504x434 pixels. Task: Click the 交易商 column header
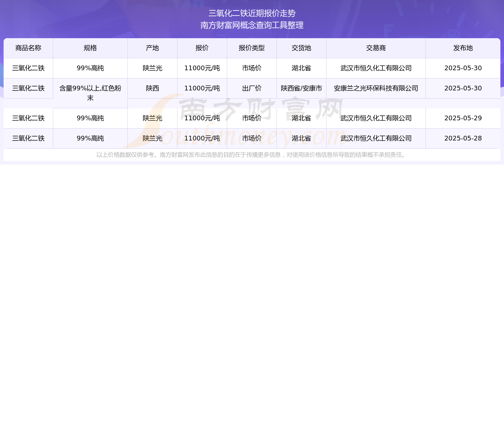(x=376, y=48)
